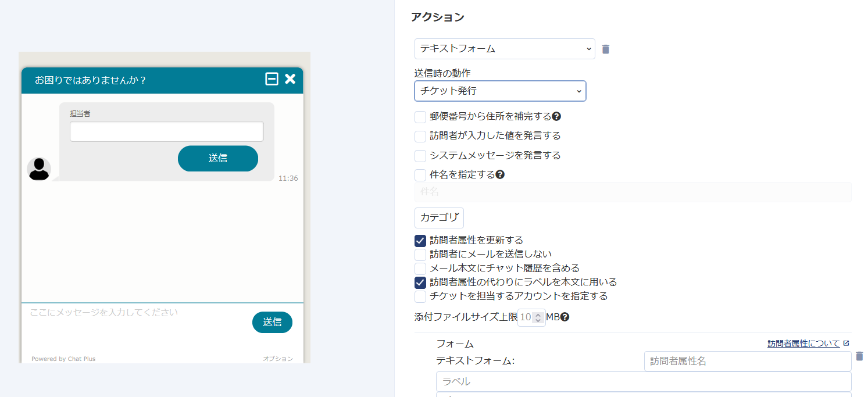
Task: Check チケットを担当するアカウントを指定する option
Action: 420,296
